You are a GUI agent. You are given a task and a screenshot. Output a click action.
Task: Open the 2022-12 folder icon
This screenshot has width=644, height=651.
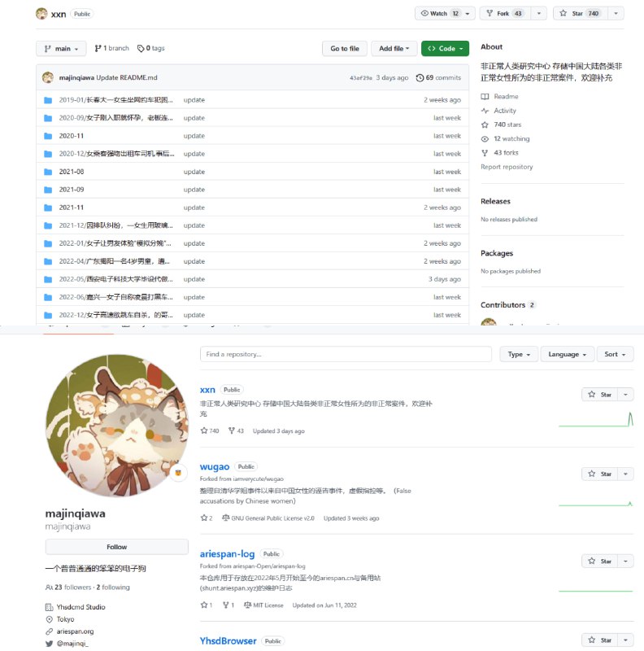click(48, 315)
